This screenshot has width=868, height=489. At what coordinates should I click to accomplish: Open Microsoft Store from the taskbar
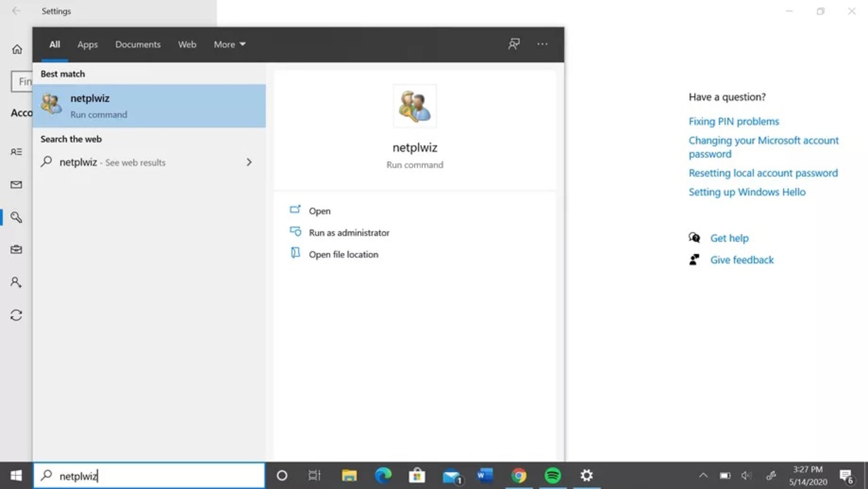(417, 475)
